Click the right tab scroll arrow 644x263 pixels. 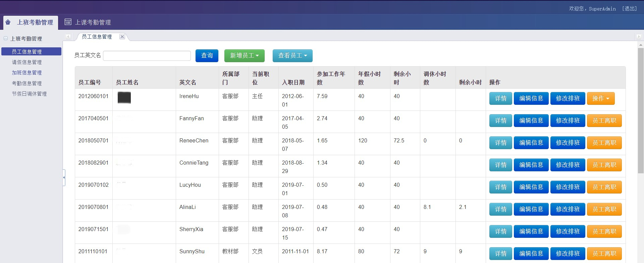click(x=639, y=37)
